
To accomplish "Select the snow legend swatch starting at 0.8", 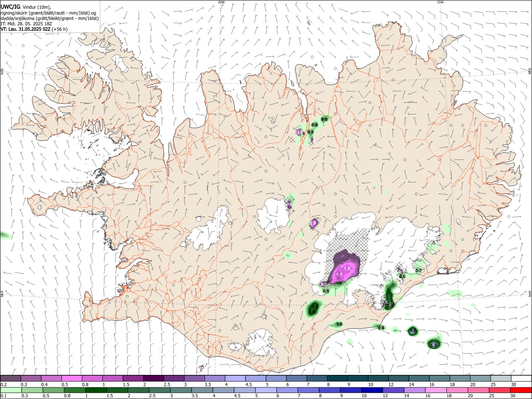I will pyautogui.click(x=92, y=379).
